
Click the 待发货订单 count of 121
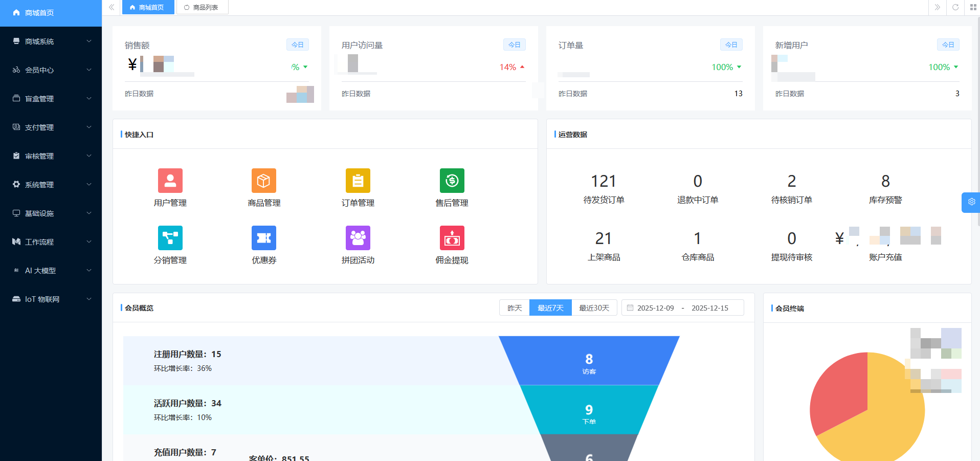pos(604,181)
